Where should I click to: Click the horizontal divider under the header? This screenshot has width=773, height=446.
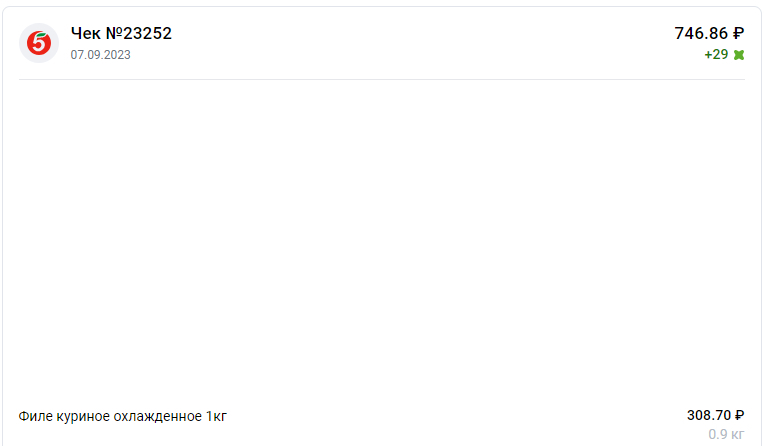coord(382,79)
